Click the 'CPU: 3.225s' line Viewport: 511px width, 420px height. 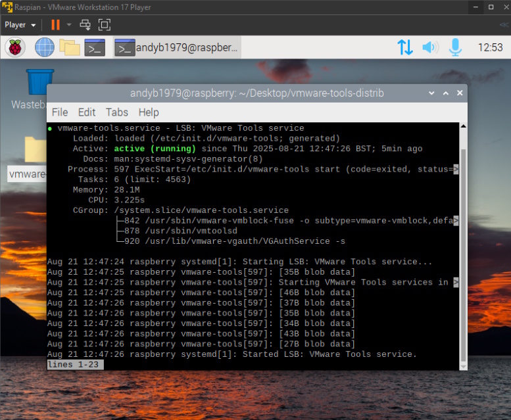point(116,200)
